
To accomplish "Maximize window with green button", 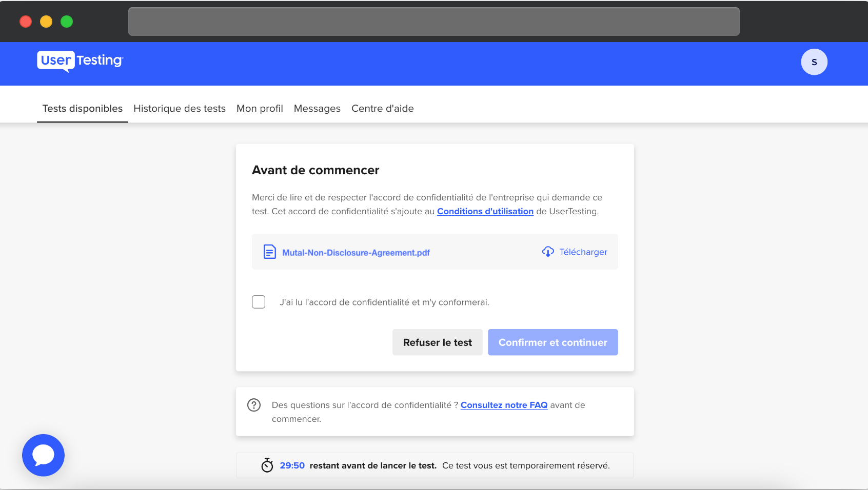I will [x=67, y=22].
